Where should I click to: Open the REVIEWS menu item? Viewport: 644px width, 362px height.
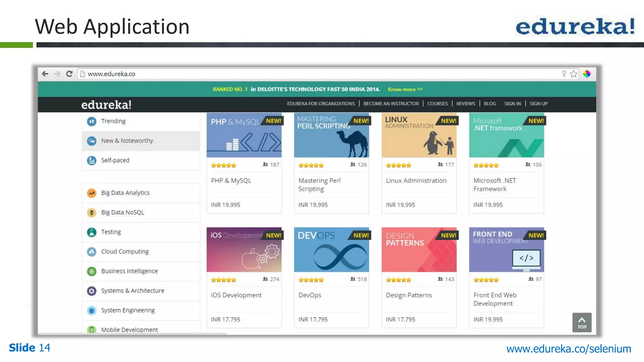[466, 104]
